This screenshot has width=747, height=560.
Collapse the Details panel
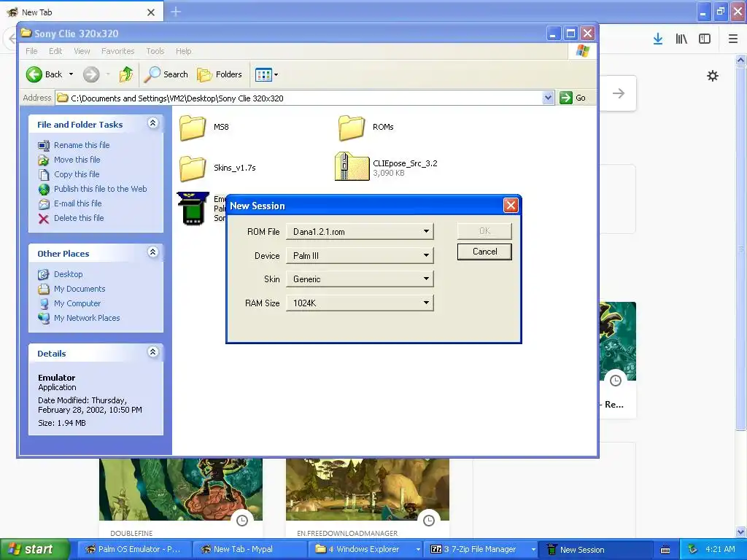tap(153, 352)
